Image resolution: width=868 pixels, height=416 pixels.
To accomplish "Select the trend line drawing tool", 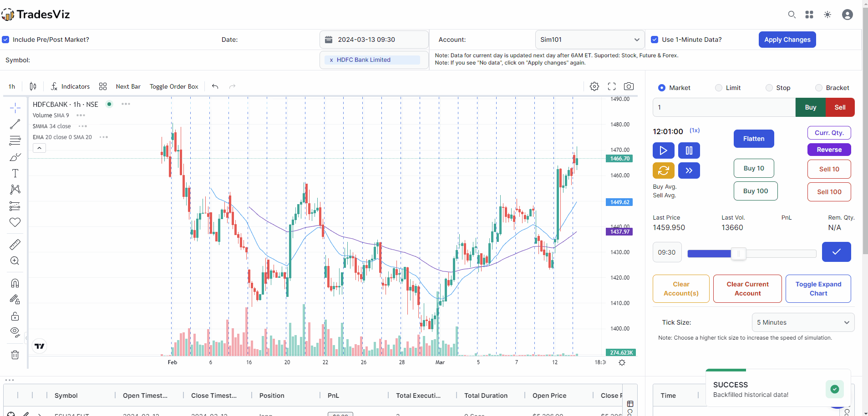I will coord(15,124).
